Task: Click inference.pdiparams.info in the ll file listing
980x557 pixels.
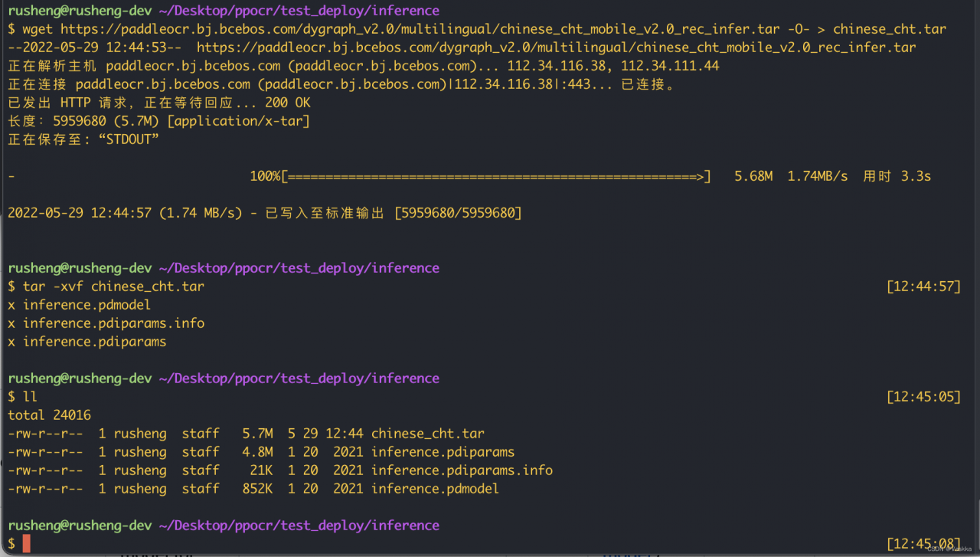Action: pos(462,470)
